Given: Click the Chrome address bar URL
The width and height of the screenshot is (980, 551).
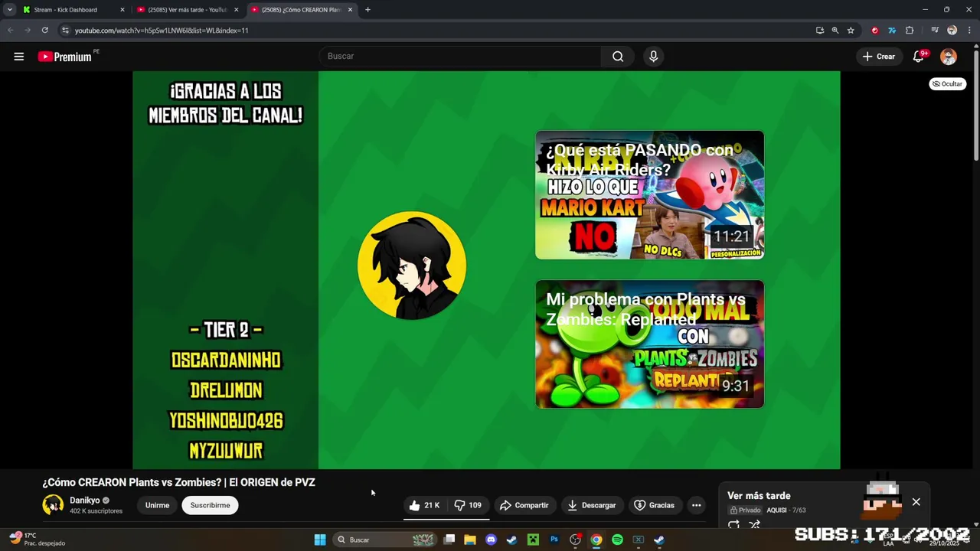Looking at the screenshot, I should point(162,31).
